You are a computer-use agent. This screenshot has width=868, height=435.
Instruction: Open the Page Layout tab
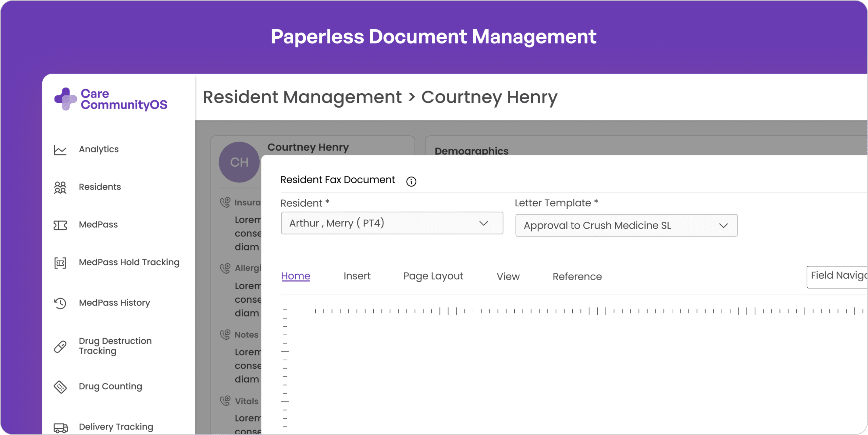433,276
